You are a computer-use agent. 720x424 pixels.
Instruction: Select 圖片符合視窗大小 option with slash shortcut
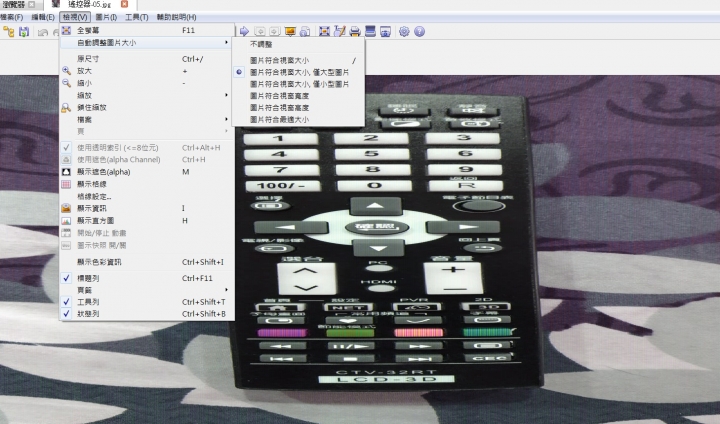point(298,60)
